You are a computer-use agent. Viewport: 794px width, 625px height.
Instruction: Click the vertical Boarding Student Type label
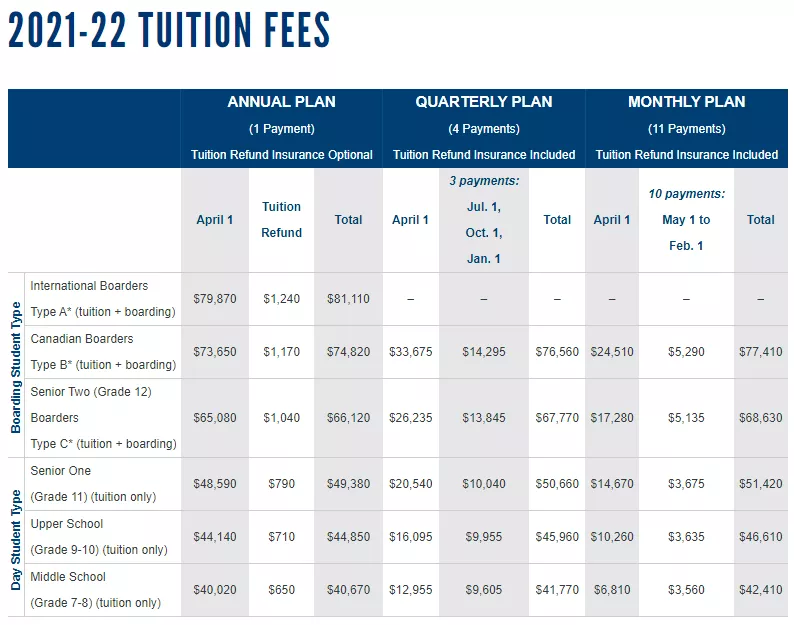(x=16, y=367)
